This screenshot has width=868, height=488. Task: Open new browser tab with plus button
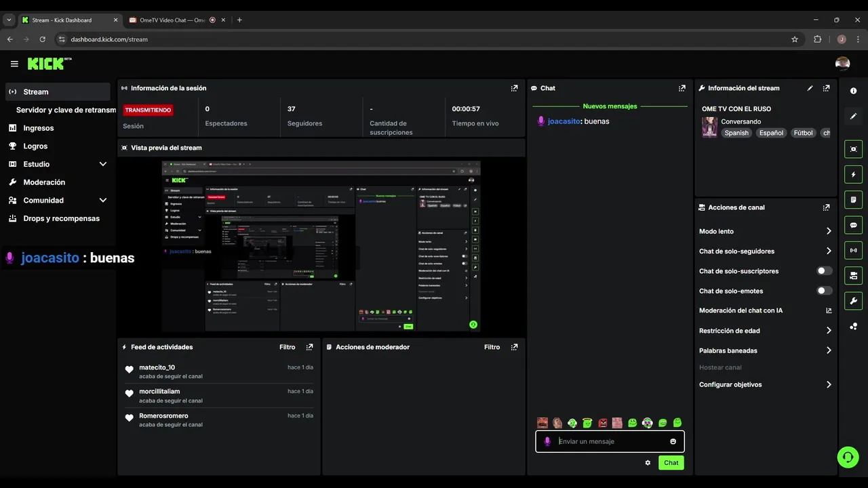pyautogui.click(x=239, y=20)
